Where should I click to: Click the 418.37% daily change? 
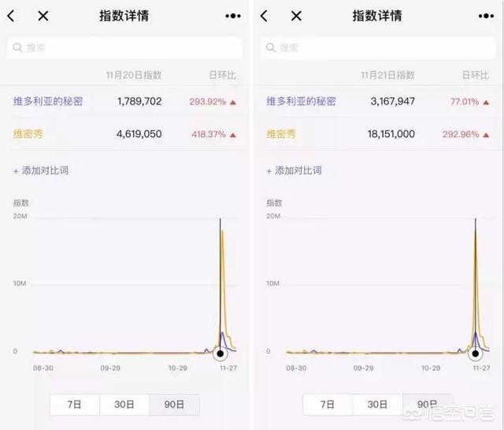[x=209, y=134]
